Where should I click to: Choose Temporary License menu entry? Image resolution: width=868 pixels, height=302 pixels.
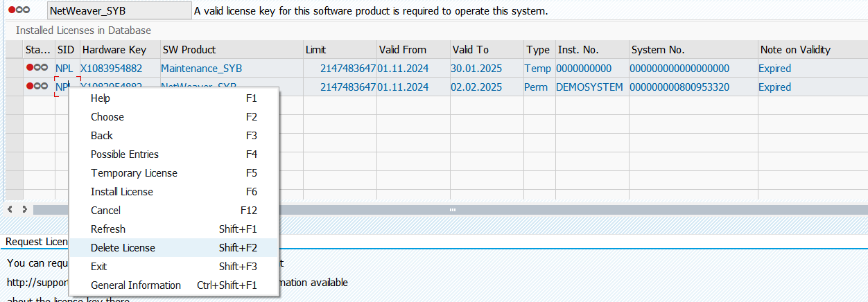(173, 173)
